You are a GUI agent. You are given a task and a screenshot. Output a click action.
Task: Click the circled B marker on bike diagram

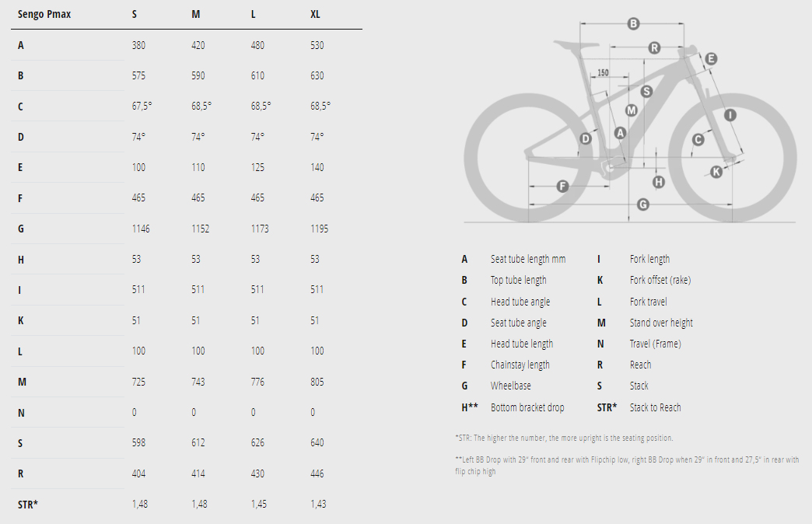pos(633,24)
